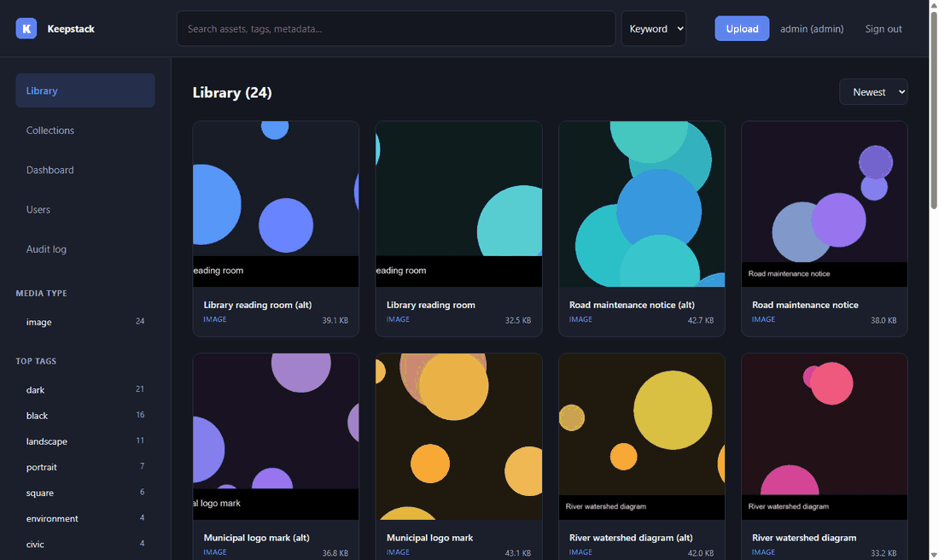The width and height of the screenshot is (939, 560).
Task: Filter by the square tag
Action: click(x=85, y=493)
